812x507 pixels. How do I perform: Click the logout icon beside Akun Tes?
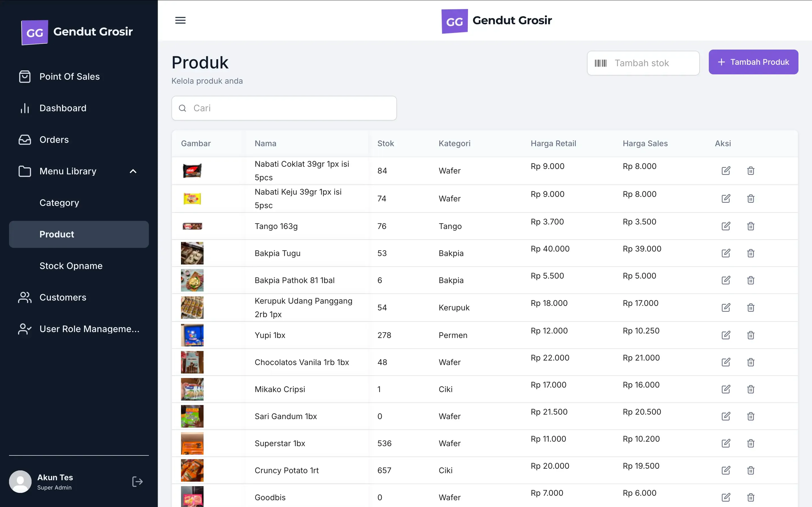pyautogui.click(x=137, y=482)
